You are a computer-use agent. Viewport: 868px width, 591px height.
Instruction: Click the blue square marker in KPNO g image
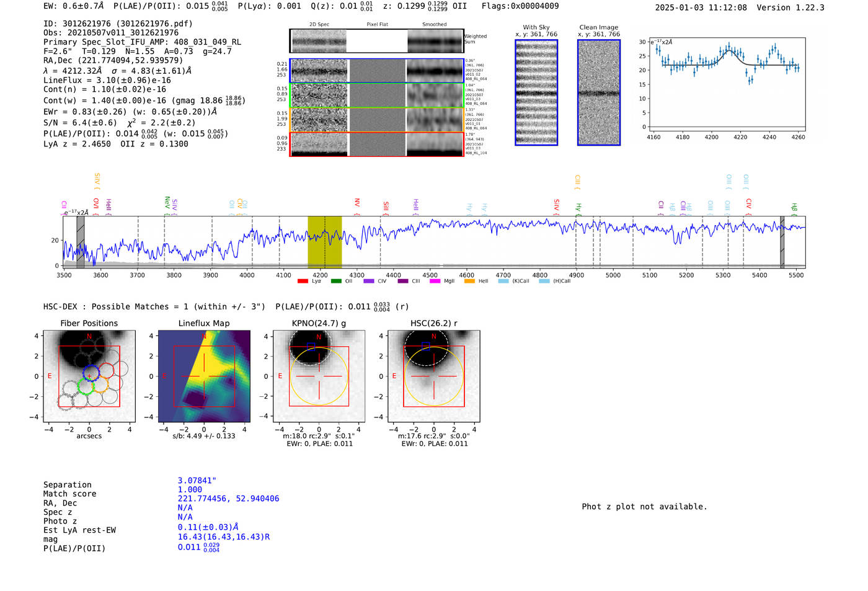(311, 345)
